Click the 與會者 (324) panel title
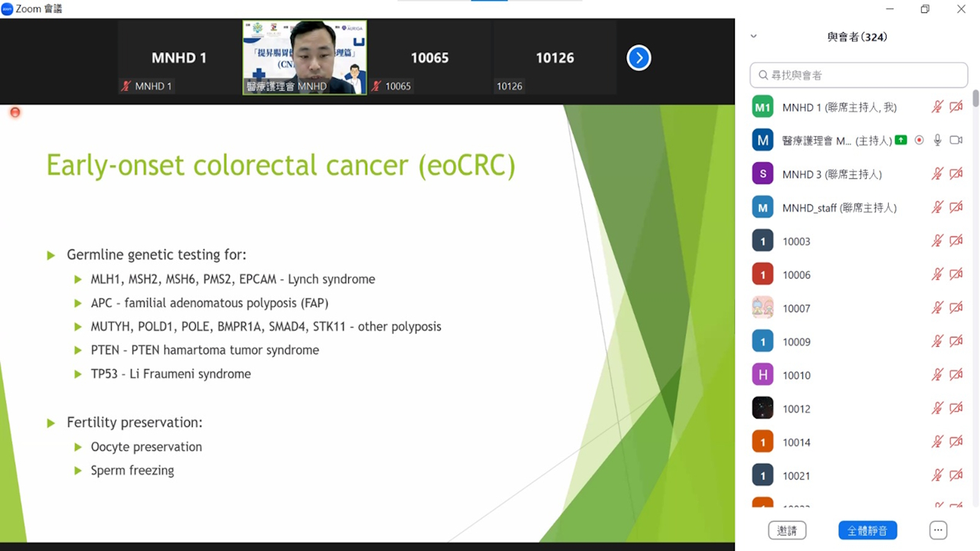 tap(857, 37)
